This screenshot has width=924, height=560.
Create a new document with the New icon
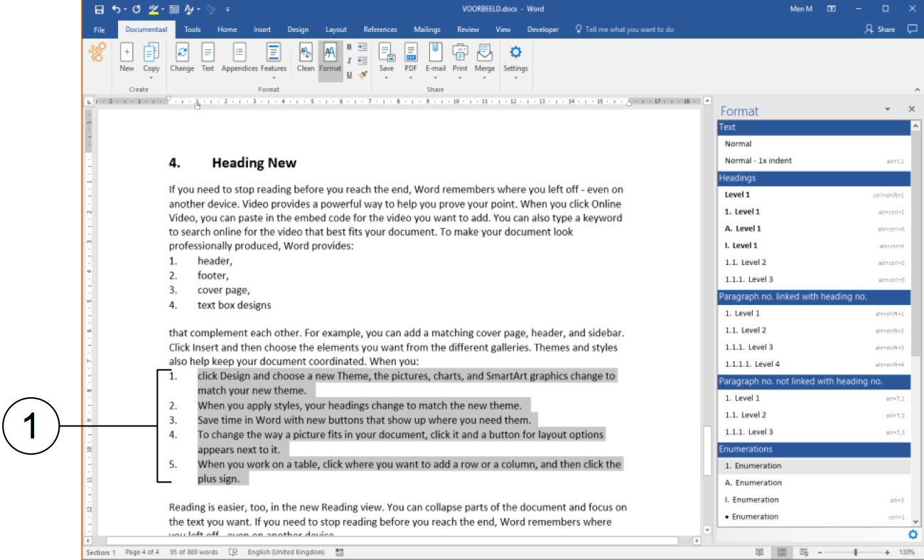tap(127, 52)
